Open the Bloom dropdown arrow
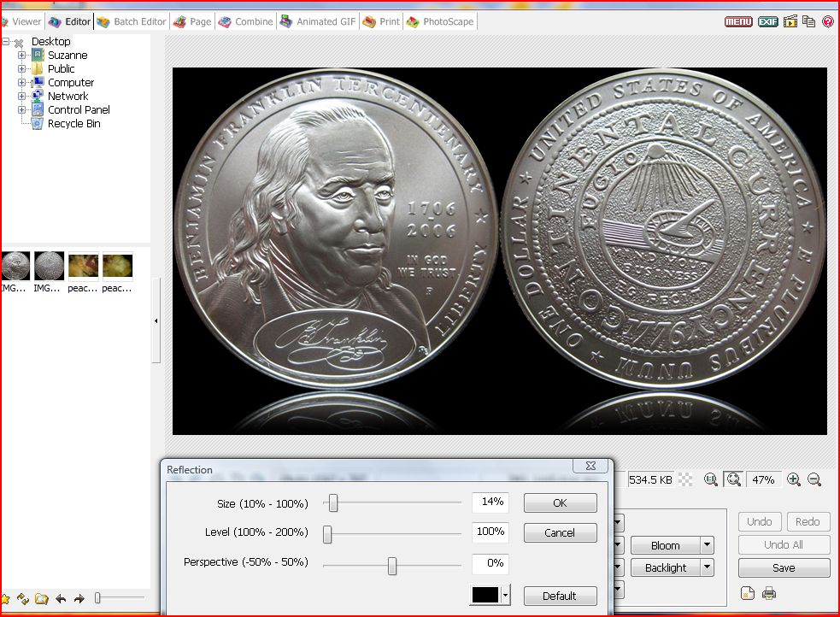The image size is (840, 617). (x=707, y=545)
